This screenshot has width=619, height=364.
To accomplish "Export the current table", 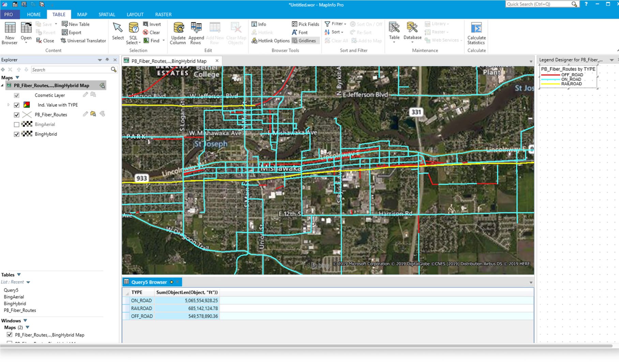I will point(71,32).
